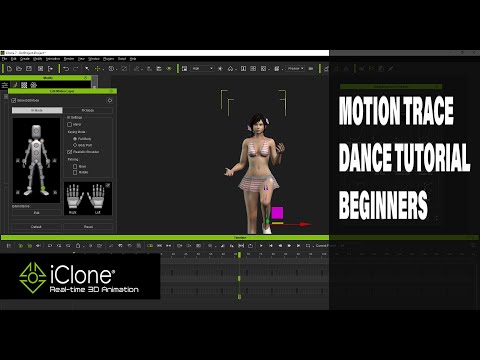Open the File menu

4,59
